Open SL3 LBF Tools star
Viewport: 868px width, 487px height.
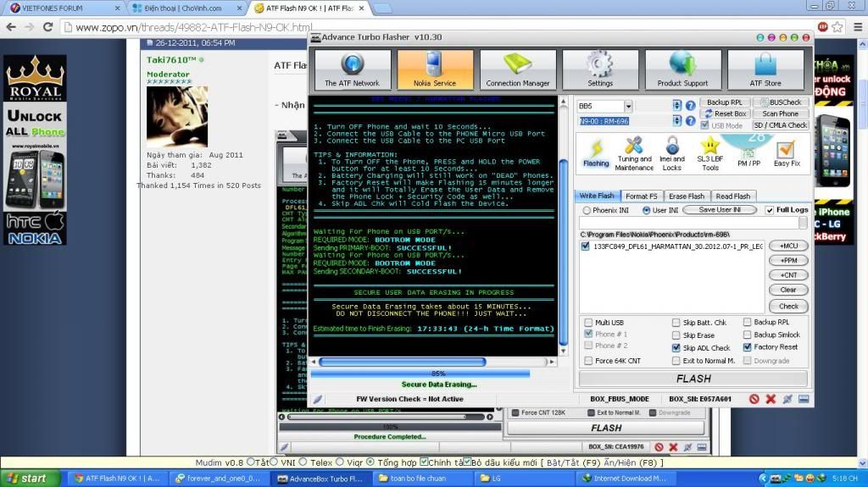pos(710,154)
